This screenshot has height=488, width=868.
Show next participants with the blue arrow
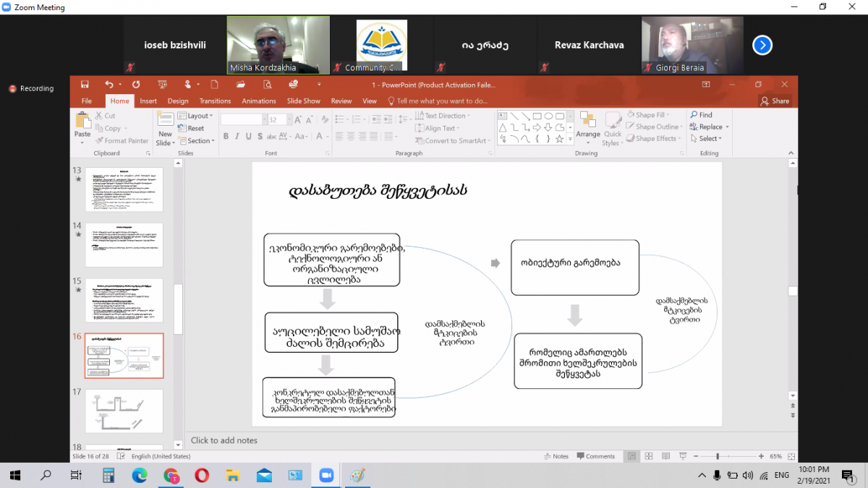pyautogui.click(x=762, y=46)
